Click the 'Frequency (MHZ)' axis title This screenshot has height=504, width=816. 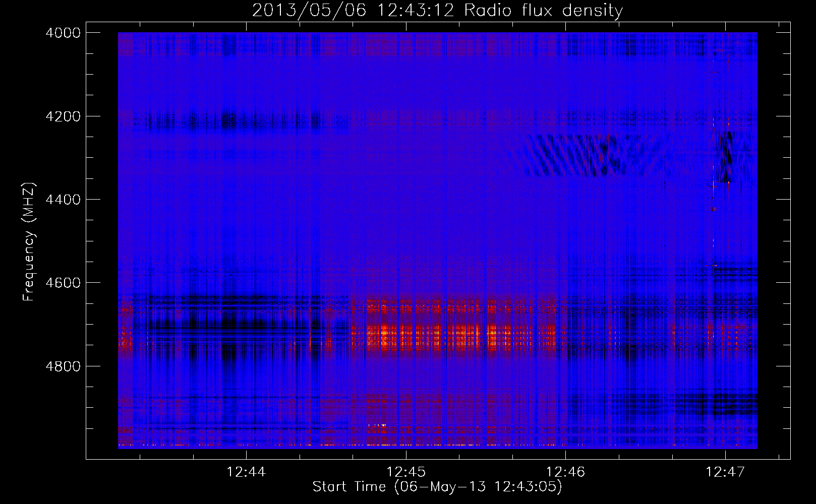[x=29, y=242]
